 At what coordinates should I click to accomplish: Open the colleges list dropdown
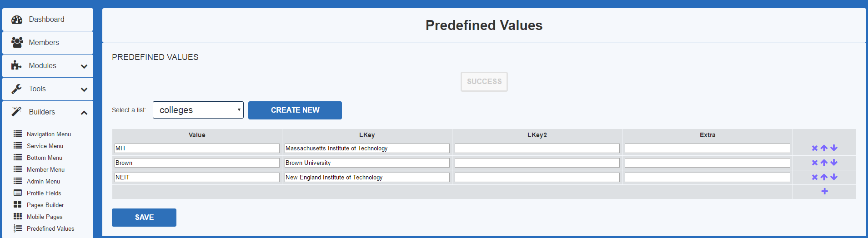(198, 110)
